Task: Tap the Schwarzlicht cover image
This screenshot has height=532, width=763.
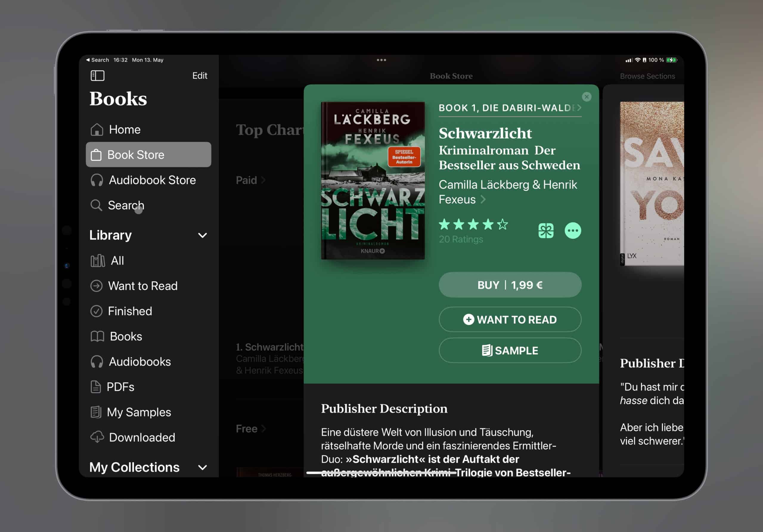Action: click(x=373, y=180)
